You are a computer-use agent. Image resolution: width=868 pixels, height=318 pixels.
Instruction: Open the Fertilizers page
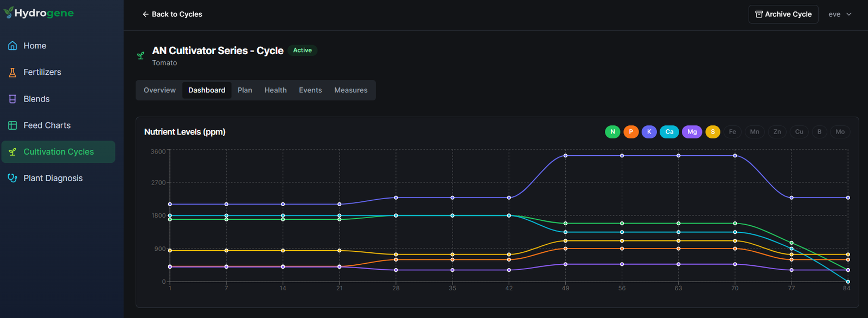(x=59, y=72)
